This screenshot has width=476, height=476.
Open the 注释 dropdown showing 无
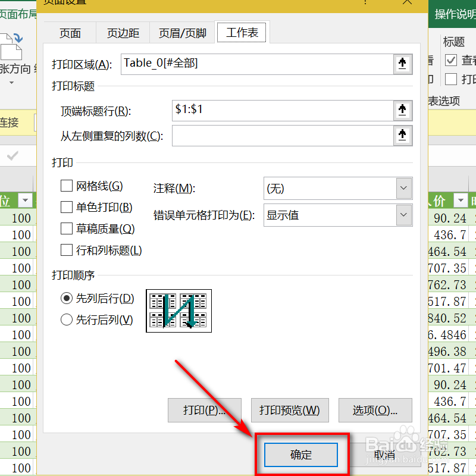coord(404,188)
